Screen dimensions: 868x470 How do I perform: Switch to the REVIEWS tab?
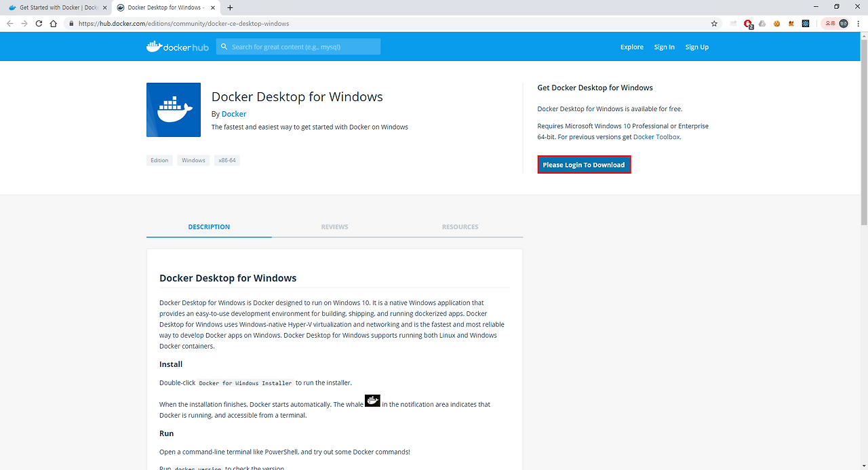coord(334,227)
